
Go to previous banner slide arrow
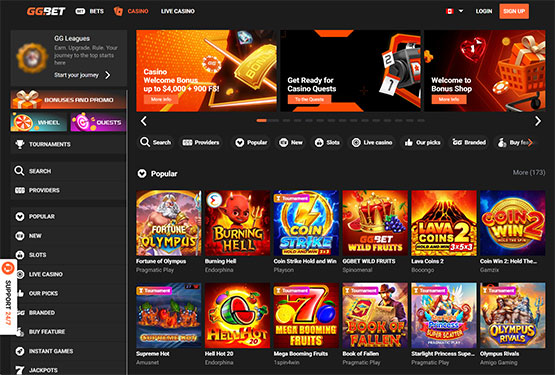[x=144, y=121]
